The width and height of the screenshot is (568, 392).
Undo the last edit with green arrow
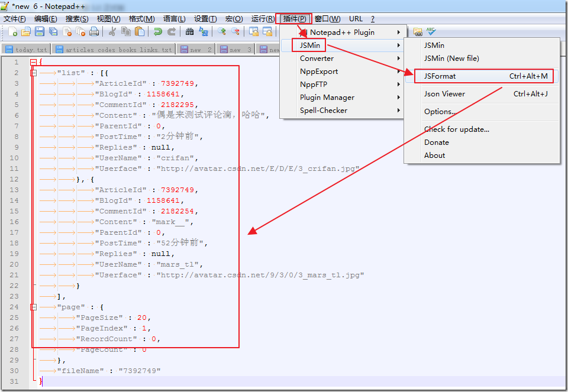tap(157, 32)
